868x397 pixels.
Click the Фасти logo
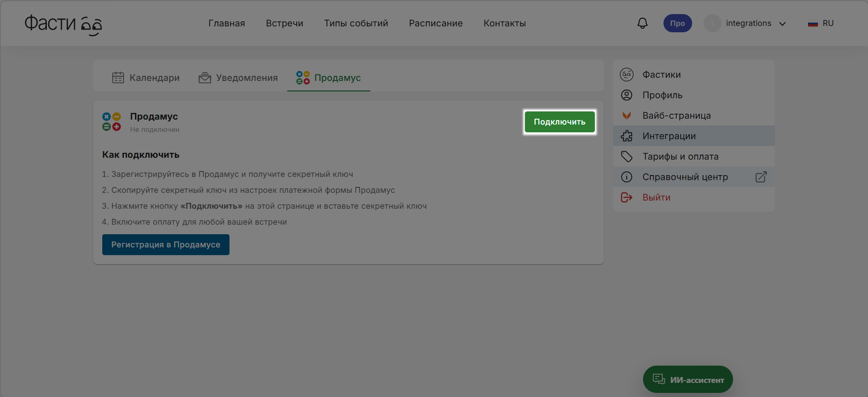click(x=63, y=24)
